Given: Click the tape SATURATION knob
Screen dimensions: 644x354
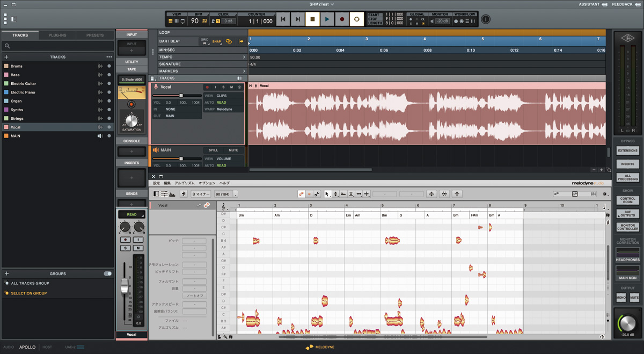Looking at the screenshot, I should tap(131, 120).
